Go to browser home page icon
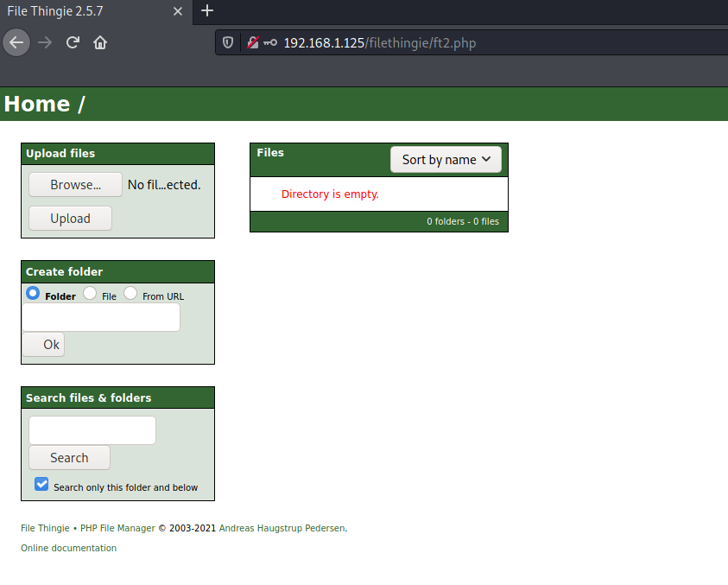 [x=100, y=42]
